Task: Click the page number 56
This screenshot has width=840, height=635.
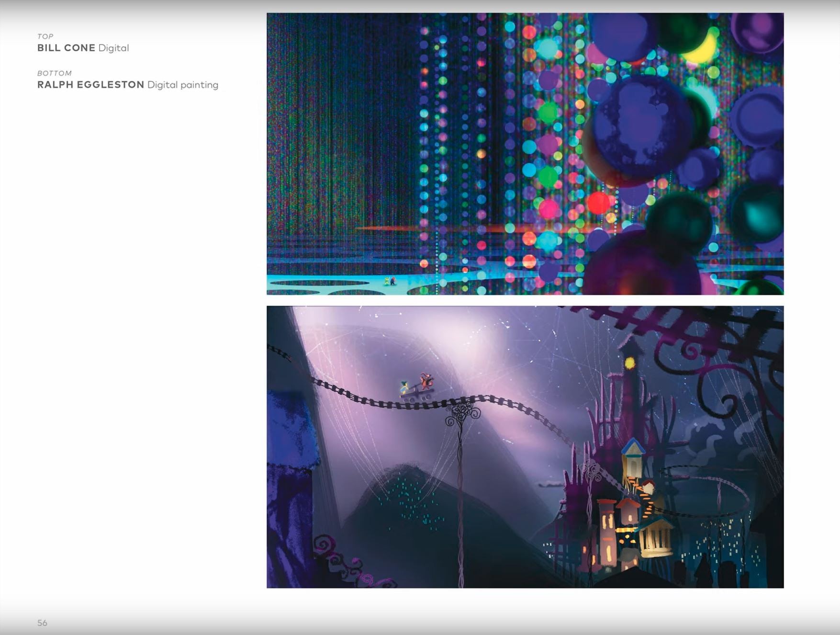Action: click(x=43, y=623)
